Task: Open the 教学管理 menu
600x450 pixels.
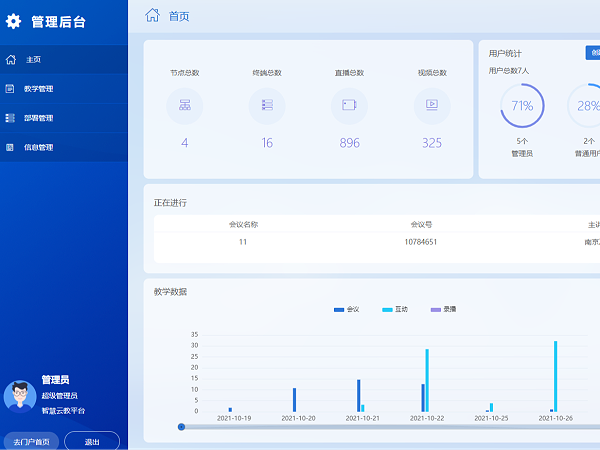Action: [x=64, y=89]
